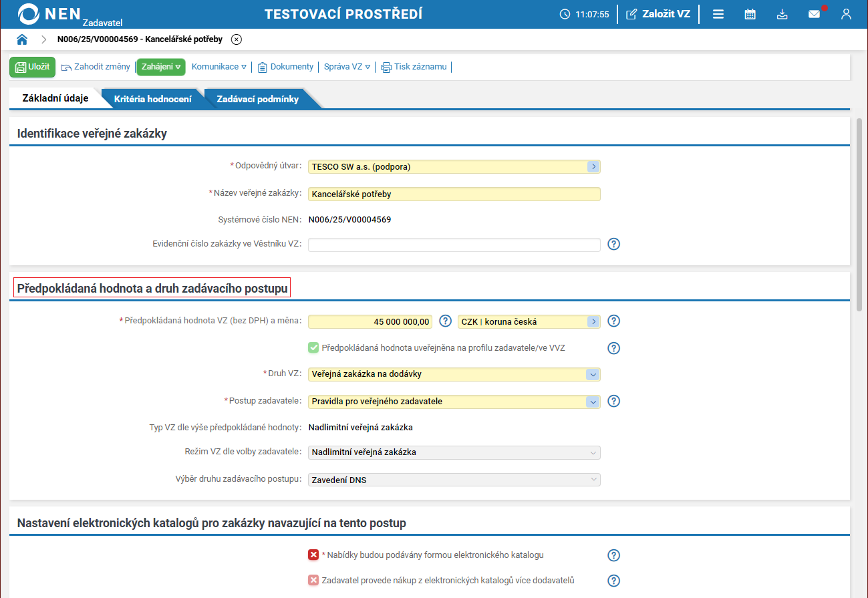This screenshot has width=868, height=598.
Task: Open the user profile icon
Action: point(846,14)
